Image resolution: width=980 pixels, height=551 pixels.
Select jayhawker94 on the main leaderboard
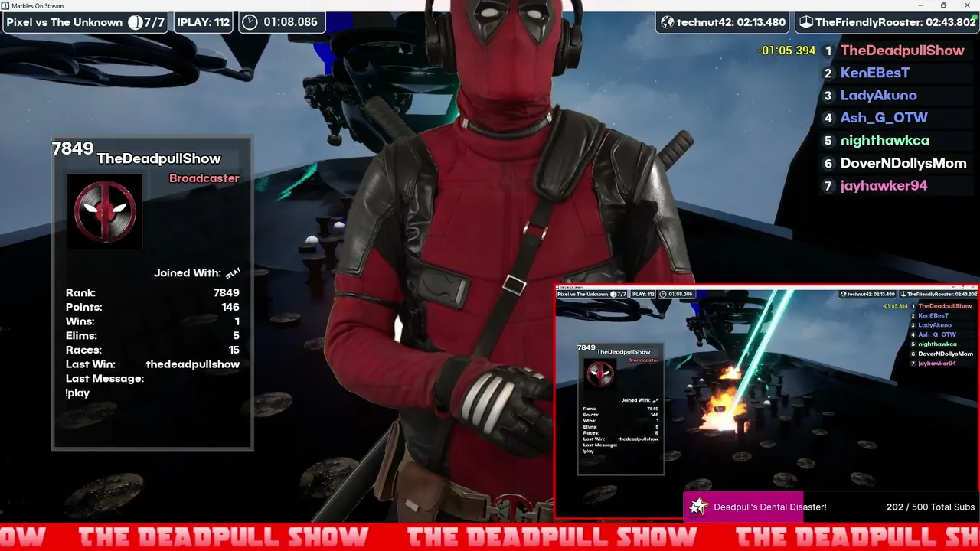pos(884,186)
